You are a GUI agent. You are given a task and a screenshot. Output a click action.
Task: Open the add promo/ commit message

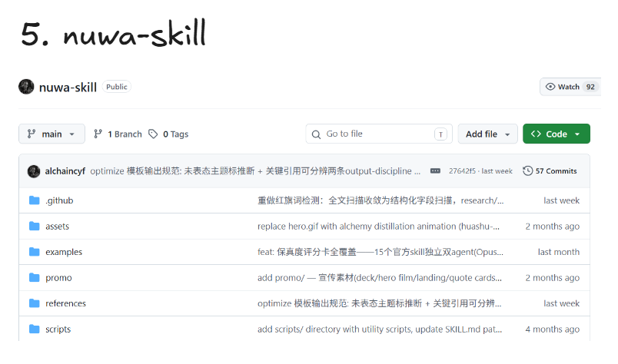click(380, 278)
